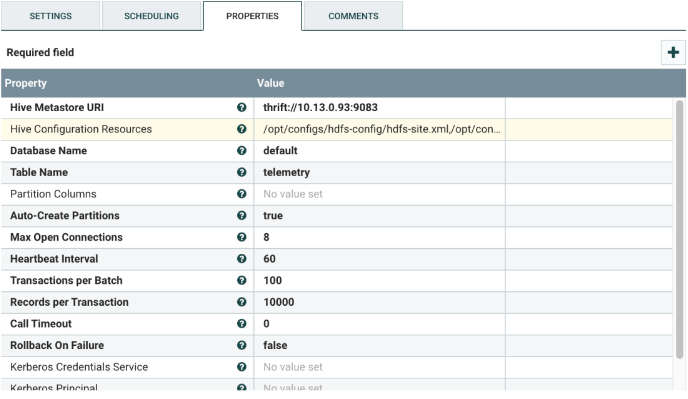Select Kerberos Credentials Service value cell
The image size is (688, 399).
click(380, 367)
